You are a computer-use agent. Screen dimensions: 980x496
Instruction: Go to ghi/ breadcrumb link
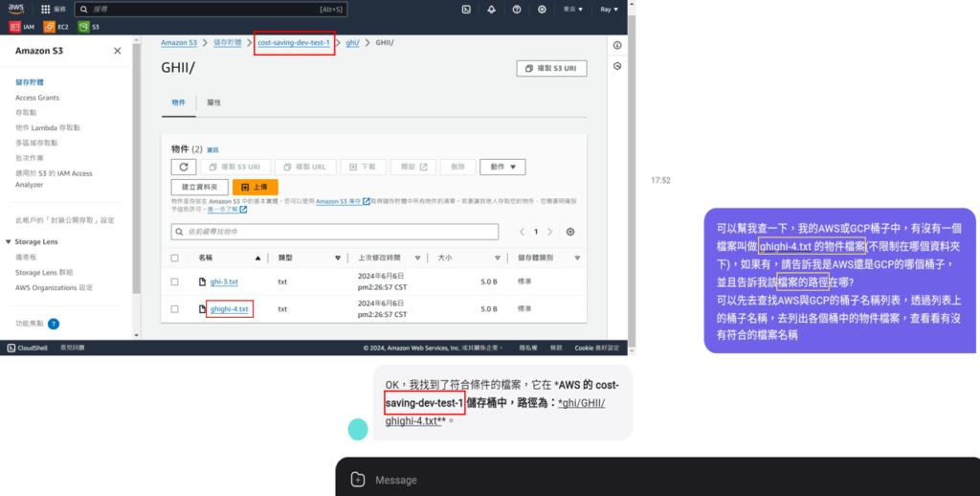pyautogui.click(x=352, y=42)
